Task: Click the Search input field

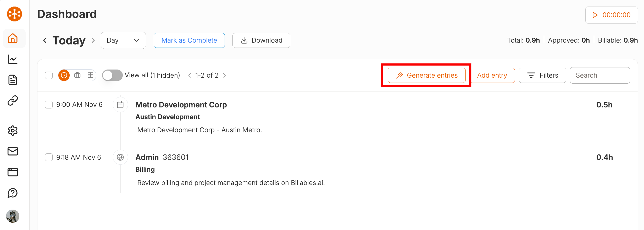Action: (x=599, y=75)
